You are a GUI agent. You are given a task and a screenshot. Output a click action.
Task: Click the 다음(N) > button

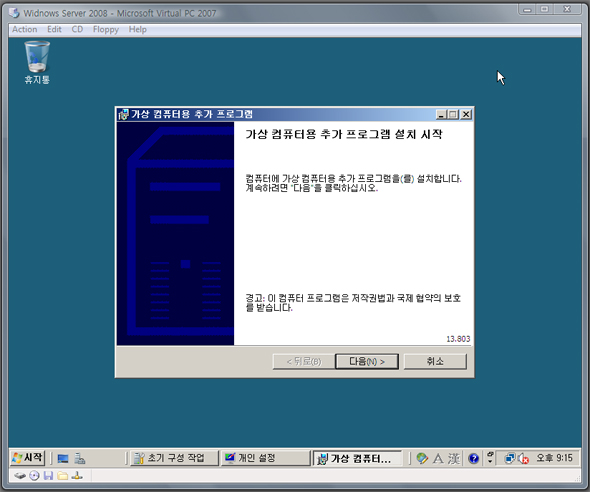[367, 361]
